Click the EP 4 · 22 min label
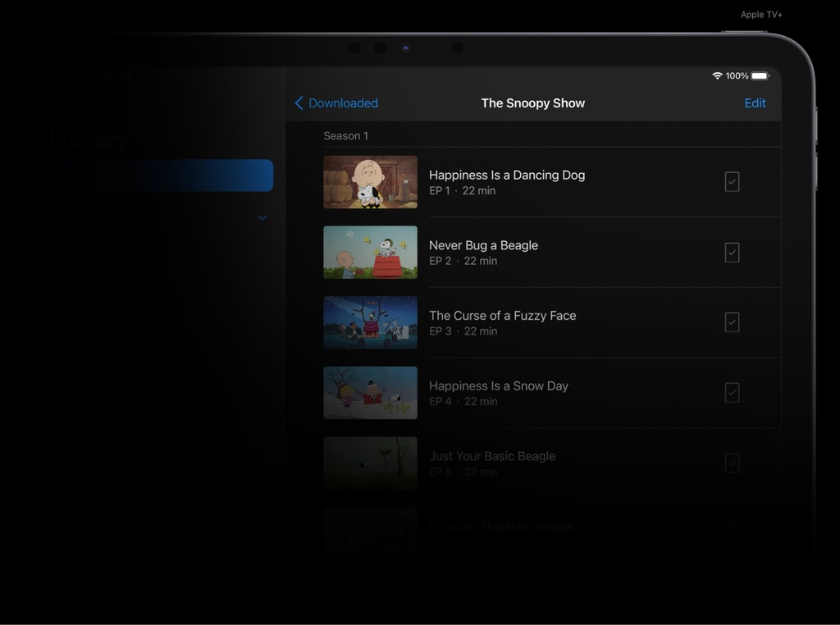 (463, 401)
